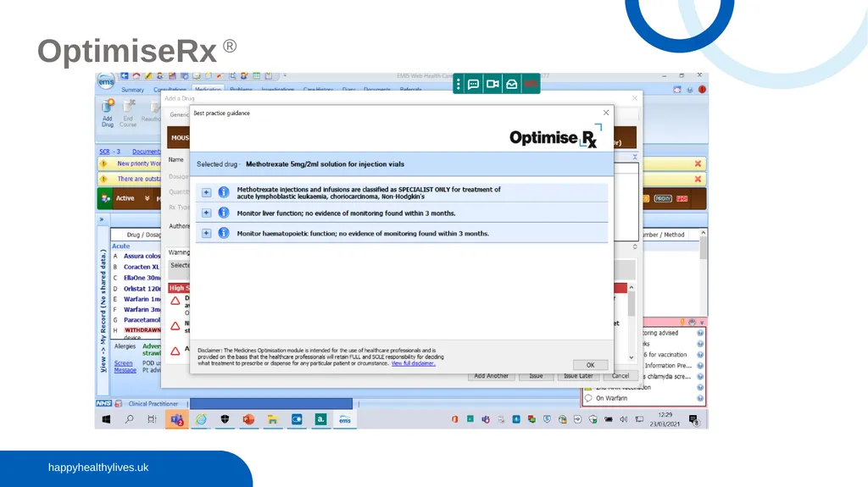Image resolution: width=868 pixels, height=487 pixels.
Task: Click the inbox icon in green toolbar
Action: coord(511,84)
